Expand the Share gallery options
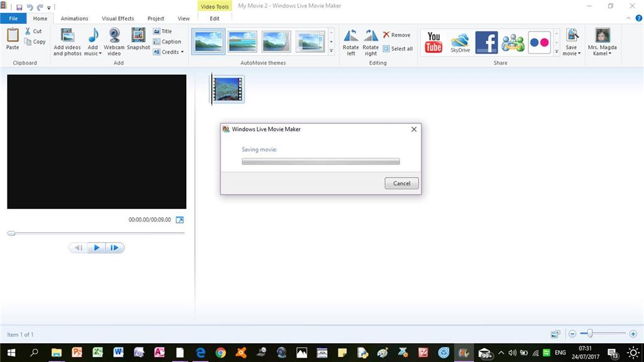644x362 pixels. [557, 52]
